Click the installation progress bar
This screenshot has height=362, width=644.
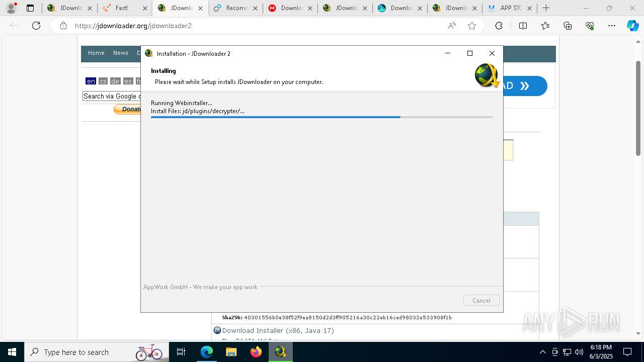tap(321, 117)
